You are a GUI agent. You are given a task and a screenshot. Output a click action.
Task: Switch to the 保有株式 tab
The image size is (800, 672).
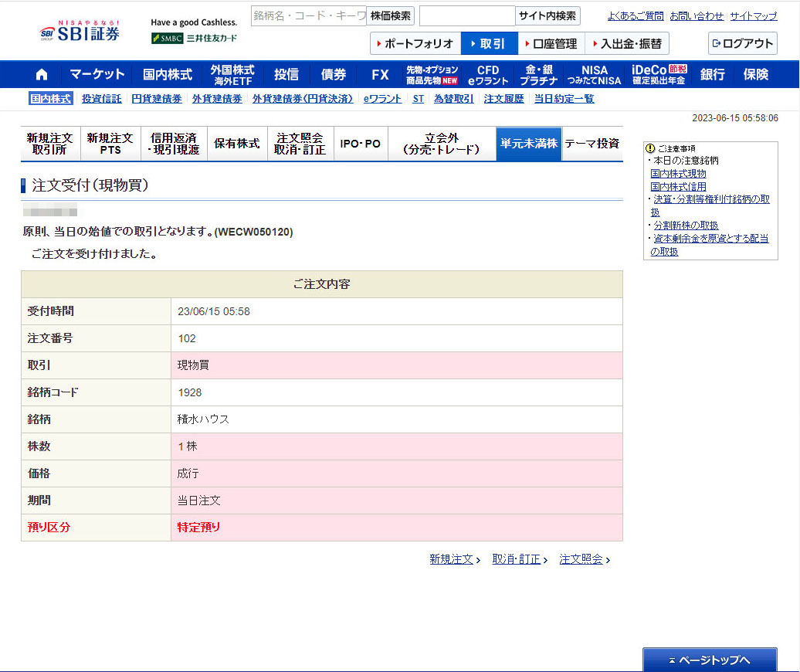click(x=237, y=144)
